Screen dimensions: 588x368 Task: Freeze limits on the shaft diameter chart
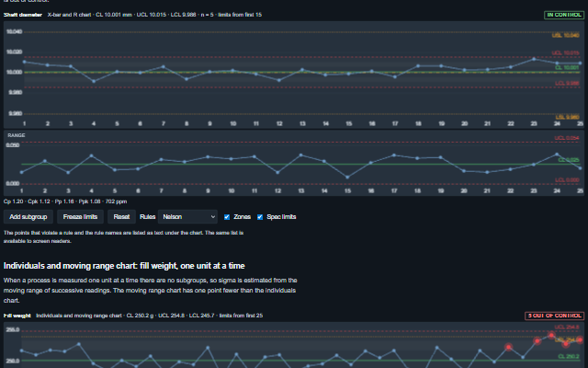click(x=80, y=217)
